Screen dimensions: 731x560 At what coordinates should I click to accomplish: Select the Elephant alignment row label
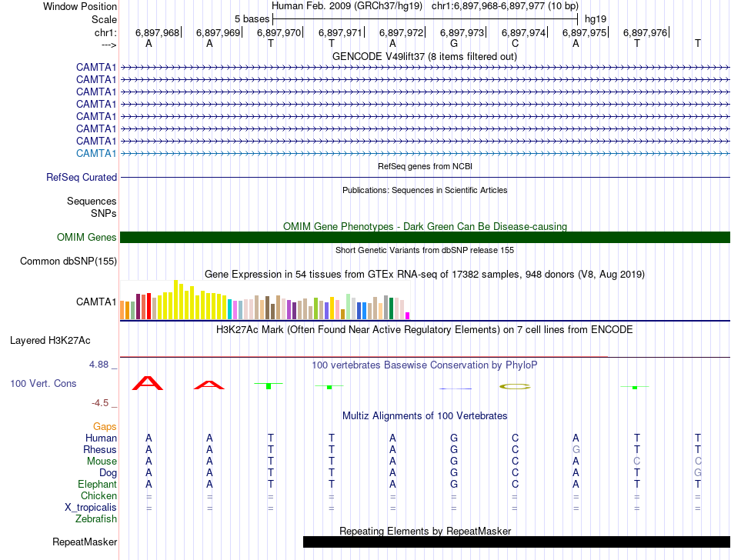[x=97, y=484]
